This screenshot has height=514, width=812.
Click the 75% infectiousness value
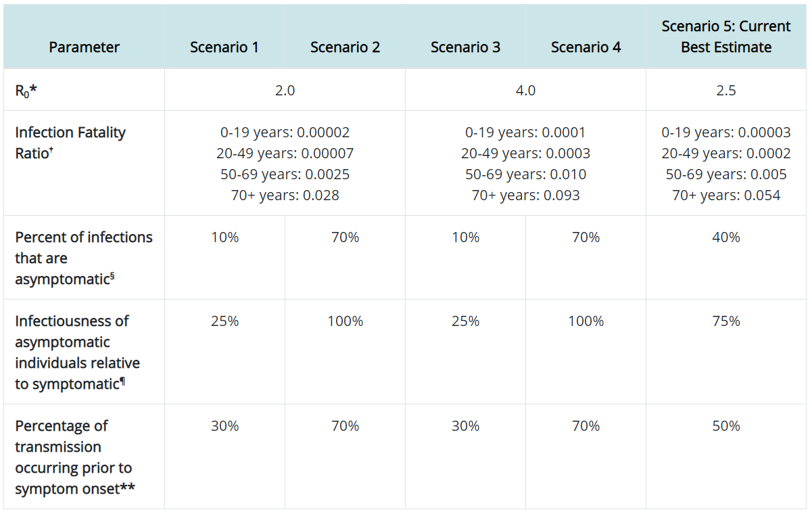tap(726, 321)
